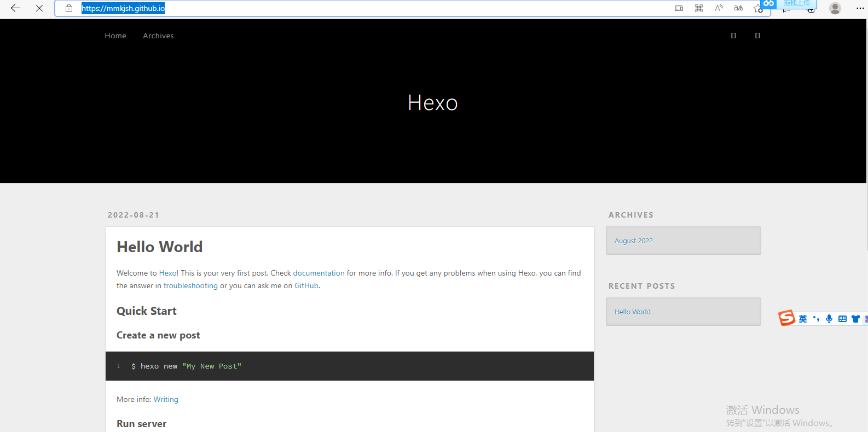Click the left placeholder glyph icon in site header

(x=733, y=36)
